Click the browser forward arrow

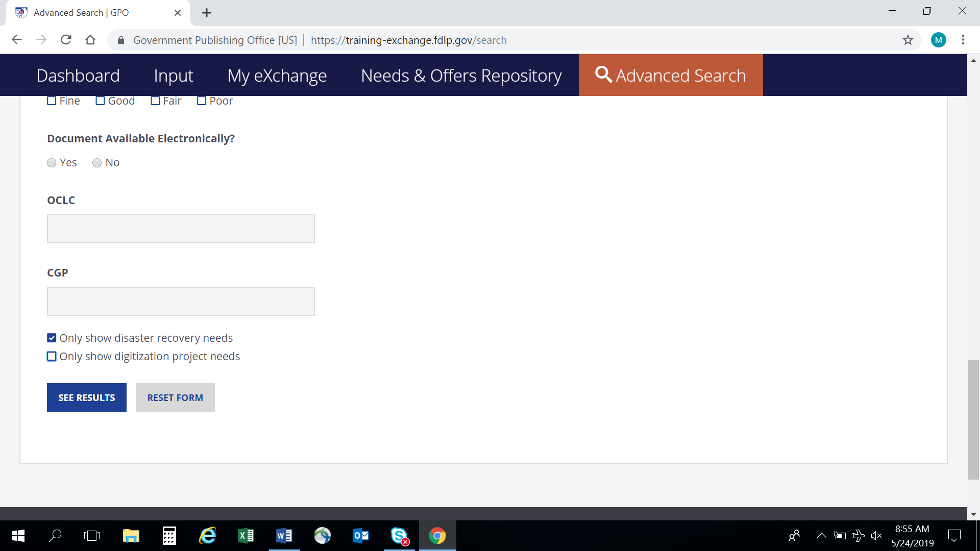pos(41,40)
